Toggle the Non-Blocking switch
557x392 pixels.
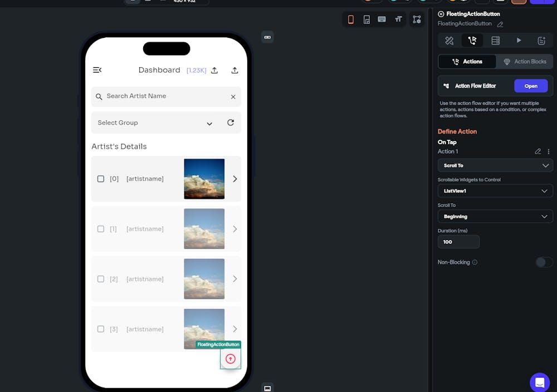pos(544,262)
